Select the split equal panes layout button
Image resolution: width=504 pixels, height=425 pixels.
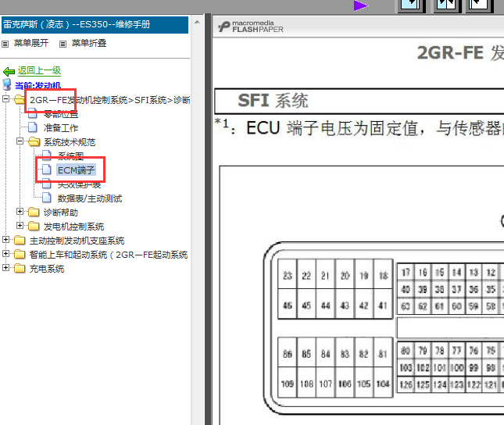447,5
